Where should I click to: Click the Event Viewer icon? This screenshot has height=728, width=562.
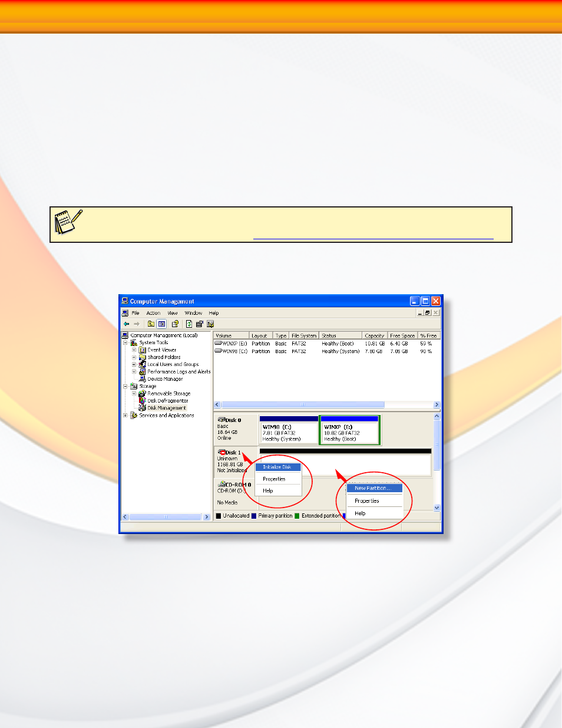pos(143,350)
